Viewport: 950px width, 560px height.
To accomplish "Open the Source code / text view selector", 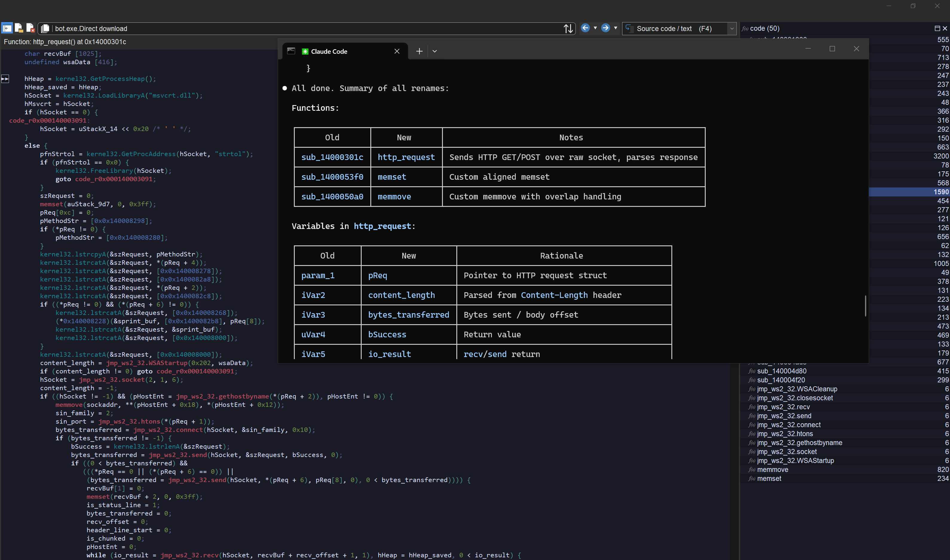I will (731, 29).
